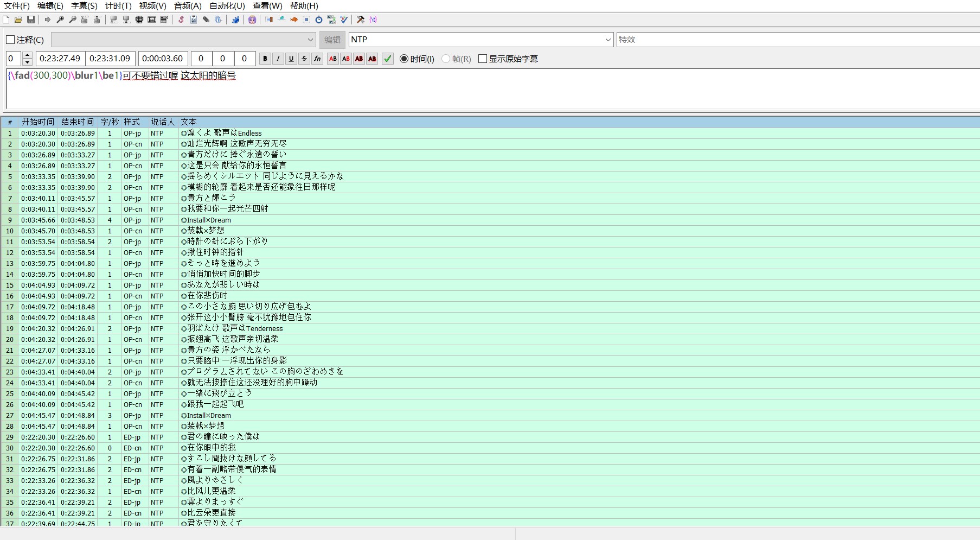Save the current subtitles file

click(x=31, y=20)
